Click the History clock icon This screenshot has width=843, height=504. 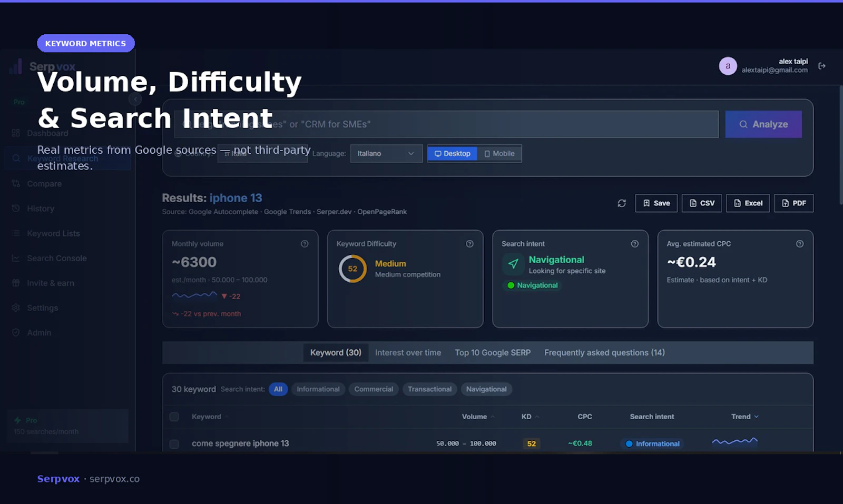point(16,209)
